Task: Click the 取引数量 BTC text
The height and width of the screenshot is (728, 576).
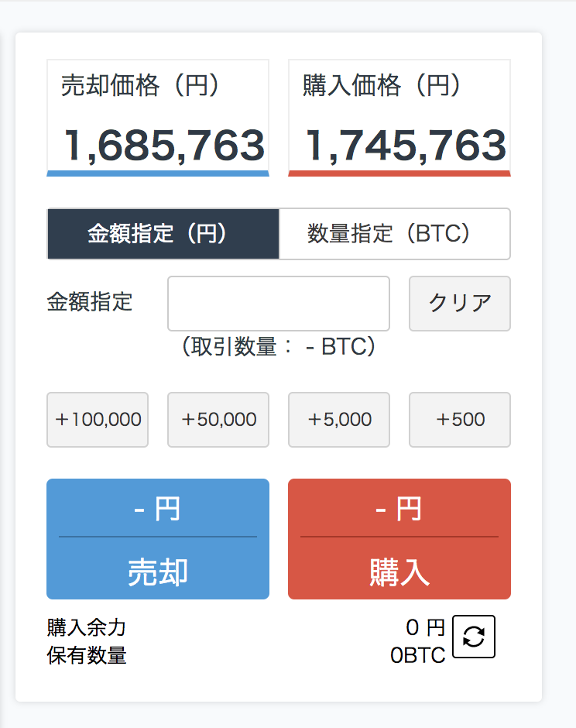Action: 279,347
